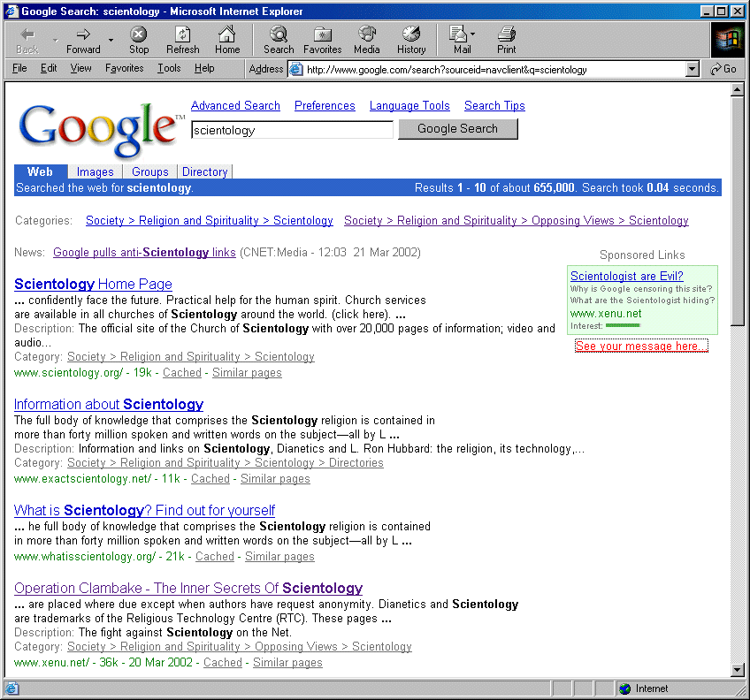
Task: Open the View menu
Action: tap(80, 68)
